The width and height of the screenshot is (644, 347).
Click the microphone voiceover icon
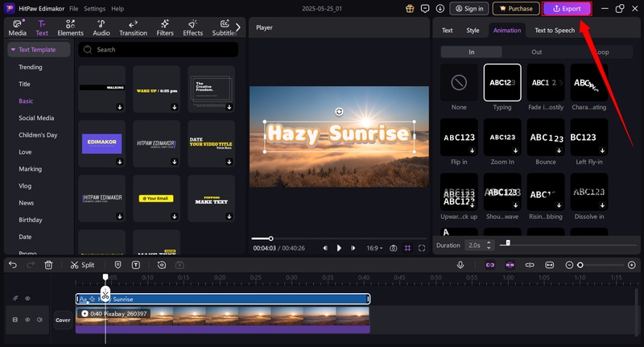[x=460, y=265]
